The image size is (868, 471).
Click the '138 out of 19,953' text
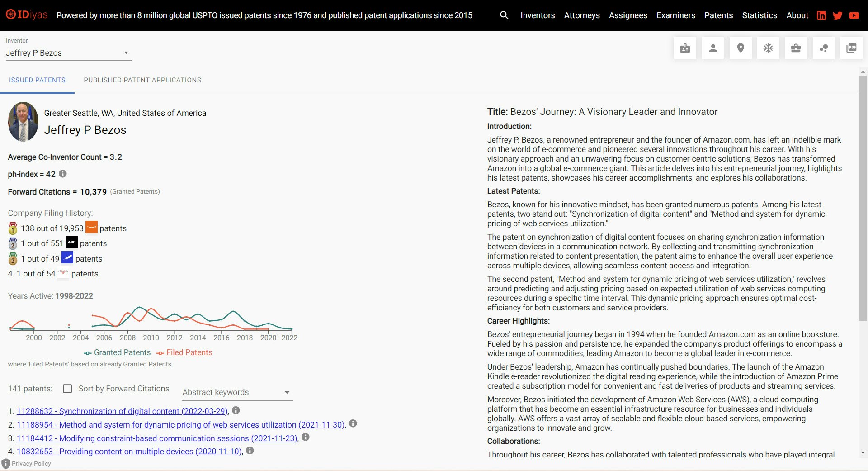tap(52, 228)
